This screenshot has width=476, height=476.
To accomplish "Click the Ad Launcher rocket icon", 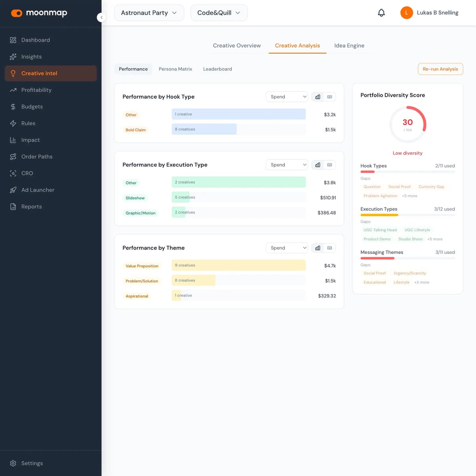I will click(13, 190).
